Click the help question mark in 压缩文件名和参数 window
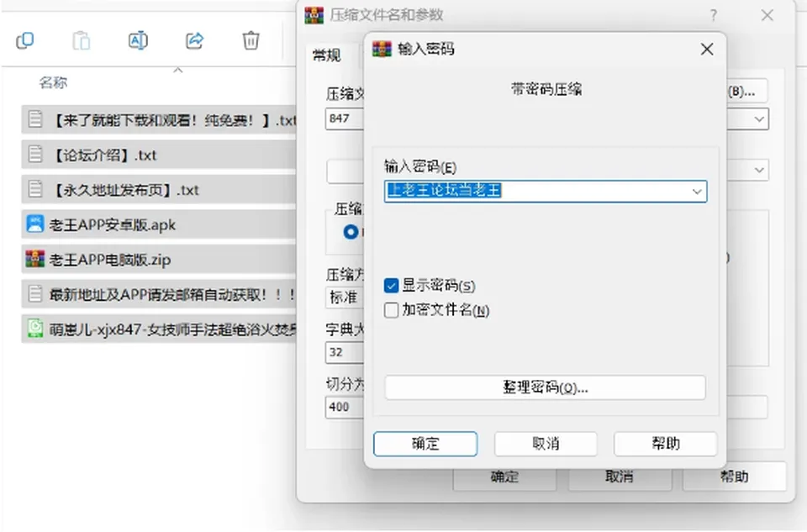Image resolution: width=807 pixels, height=532 pixels. [714, 15]
